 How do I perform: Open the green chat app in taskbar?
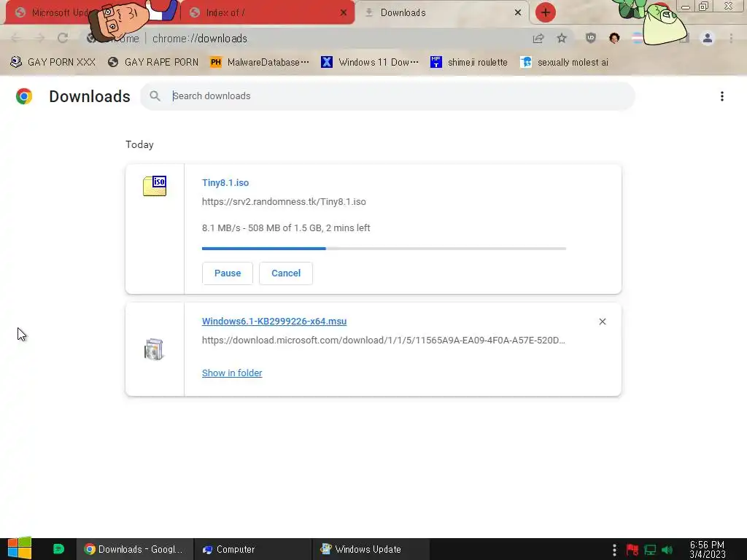click(x=58, y=549)
